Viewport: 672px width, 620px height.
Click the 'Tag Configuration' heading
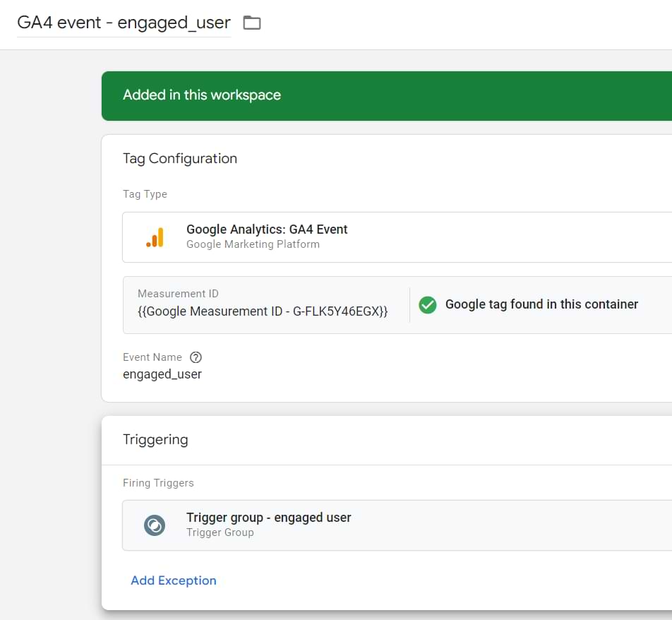(x=180, y=158)
